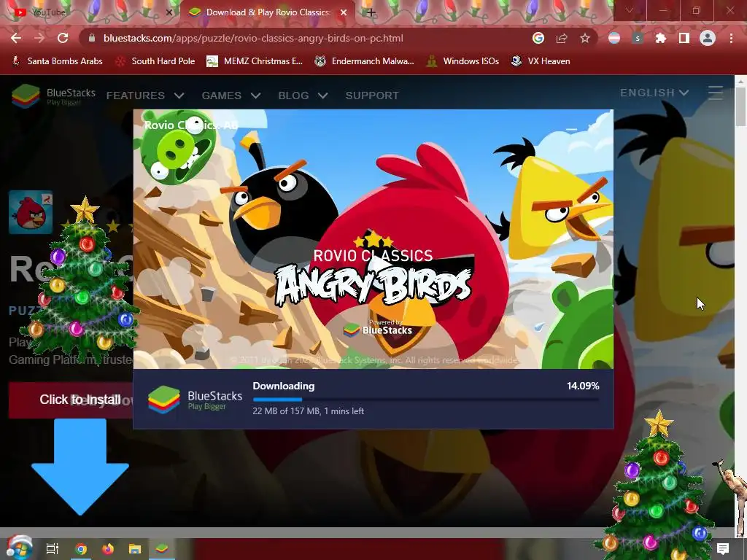Viewport: 747px width, 560px height.
Task: Share this page via share icon
Action: [562, 38]
